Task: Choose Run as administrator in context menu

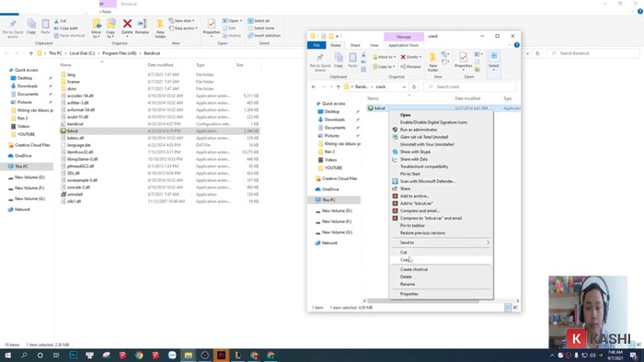Action: [419, 130]
